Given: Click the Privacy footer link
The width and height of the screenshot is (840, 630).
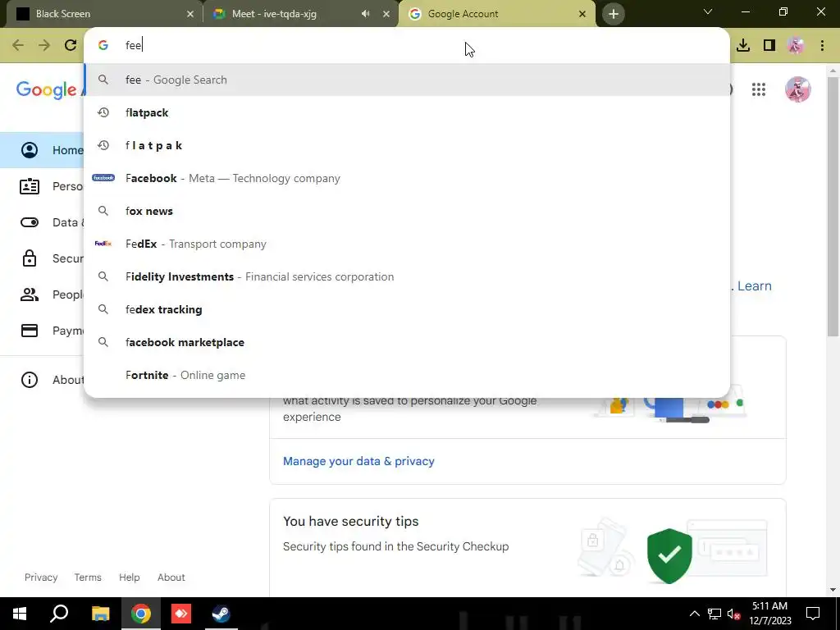Looking at the screenshot, I should (41, 577).
